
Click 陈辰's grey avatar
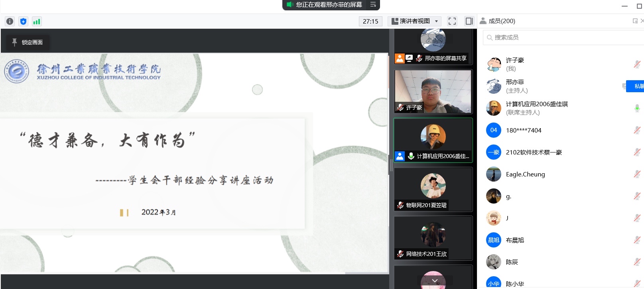pos(494,262)
